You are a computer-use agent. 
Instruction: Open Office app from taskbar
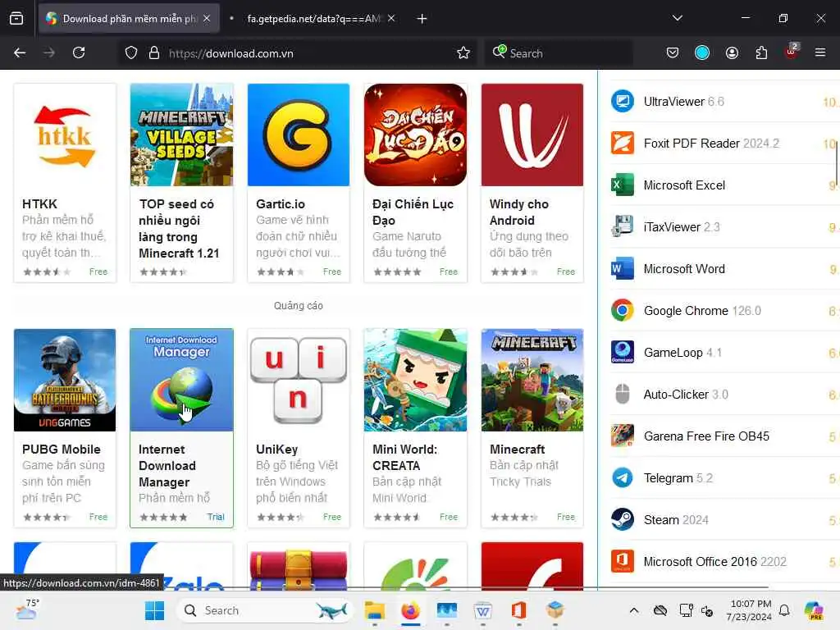pyautogui.click(x=518, y=610)
